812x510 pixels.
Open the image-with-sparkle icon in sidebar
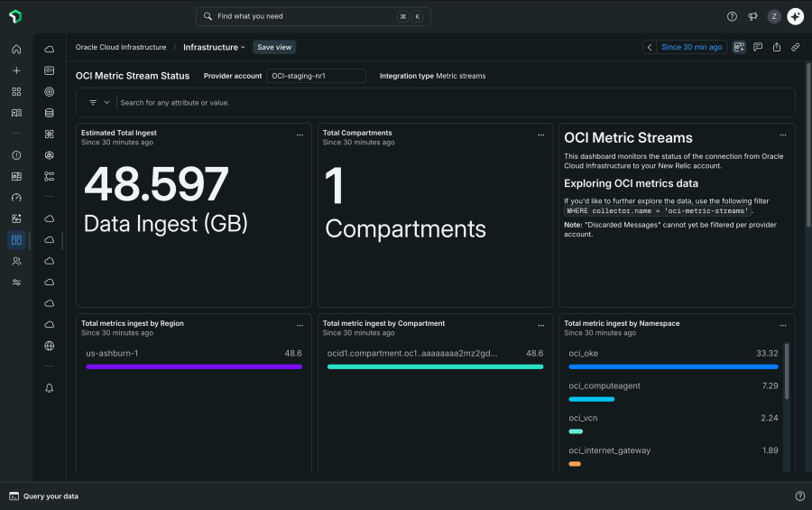coord(16,218)
